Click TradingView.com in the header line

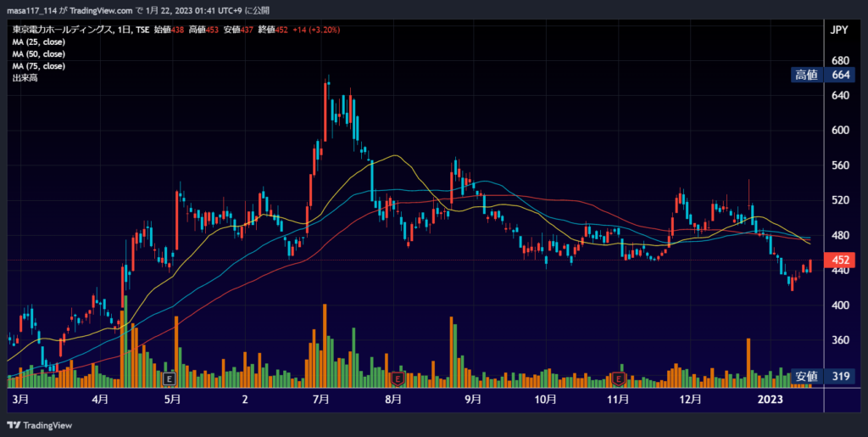[x=103, y=10]
